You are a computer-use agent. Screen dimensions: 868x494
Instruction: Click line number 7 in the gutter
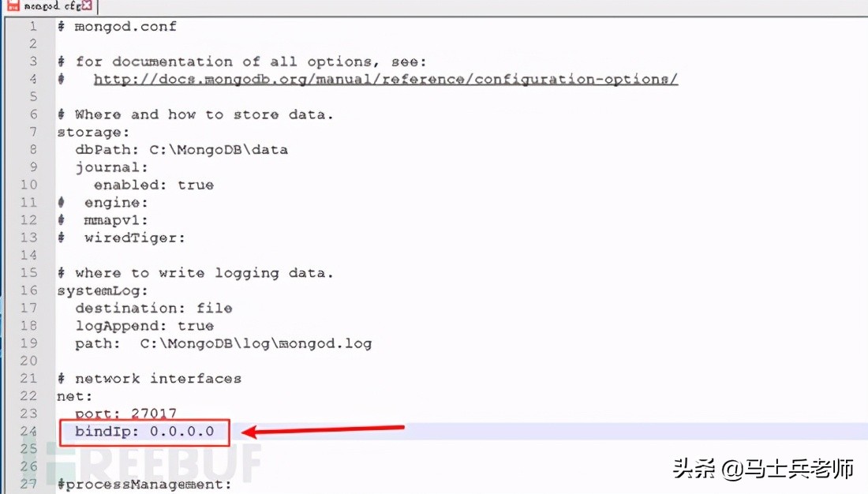[x=33, y=133]
